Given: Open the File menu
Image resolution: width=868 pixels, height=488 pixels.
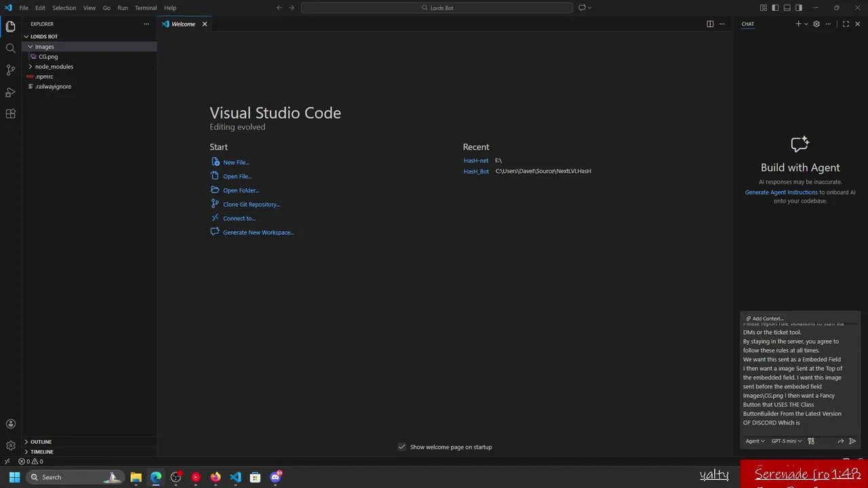Looking at the screenshot, I should (x=24, y=8).
